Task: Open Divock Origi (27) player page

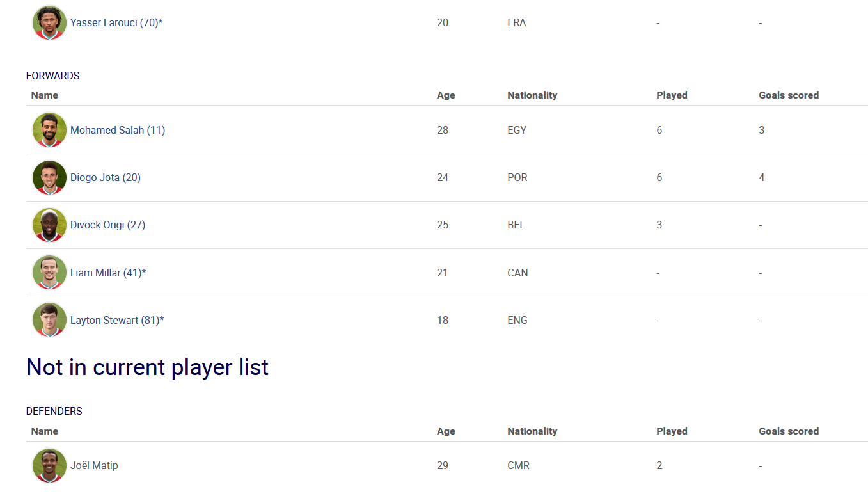Action: (x=107, y=225)
